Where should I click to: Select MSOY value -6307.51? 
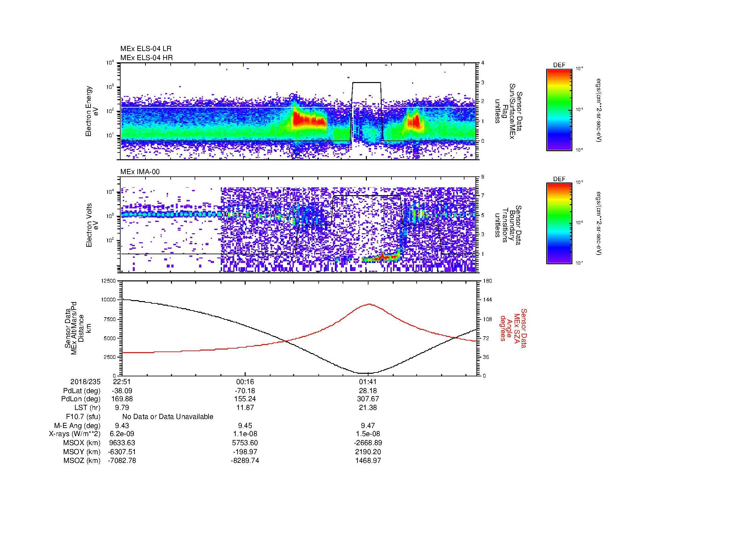(x=122, y=452)
